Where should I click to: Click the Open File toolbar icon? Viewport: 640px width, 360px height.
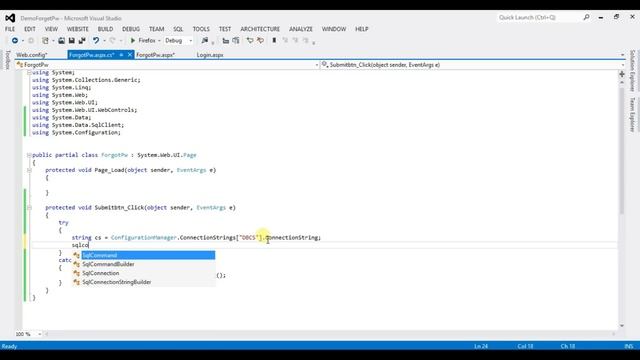coord(61,40)
